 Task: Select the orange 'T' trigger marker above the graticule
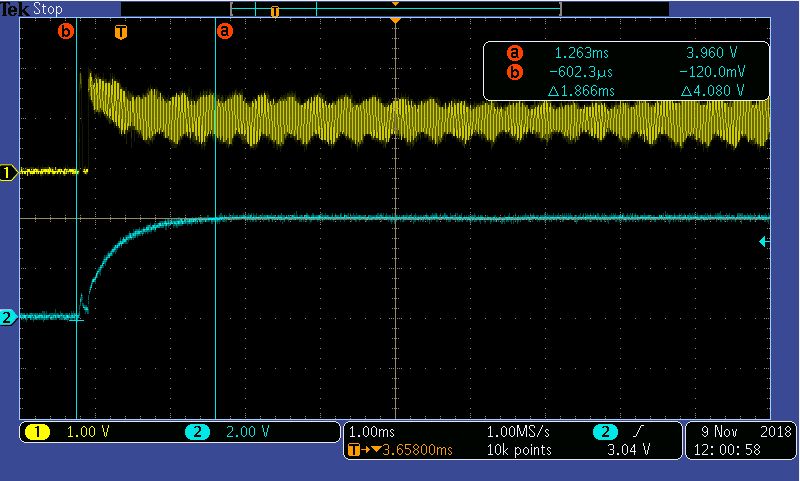(x=121, y=32)
